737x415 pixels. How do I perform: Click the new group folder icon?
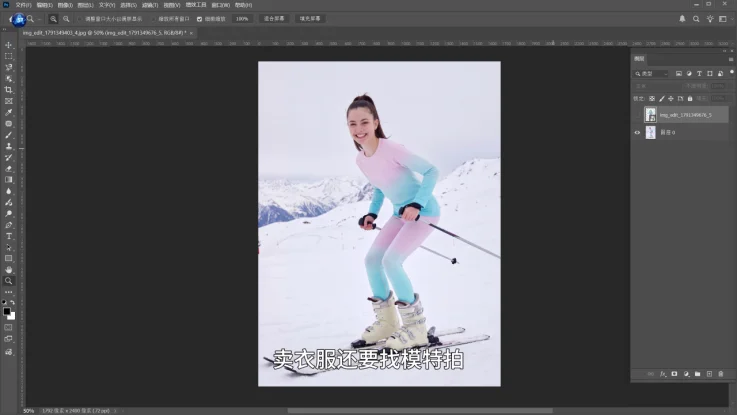(698, 374)
